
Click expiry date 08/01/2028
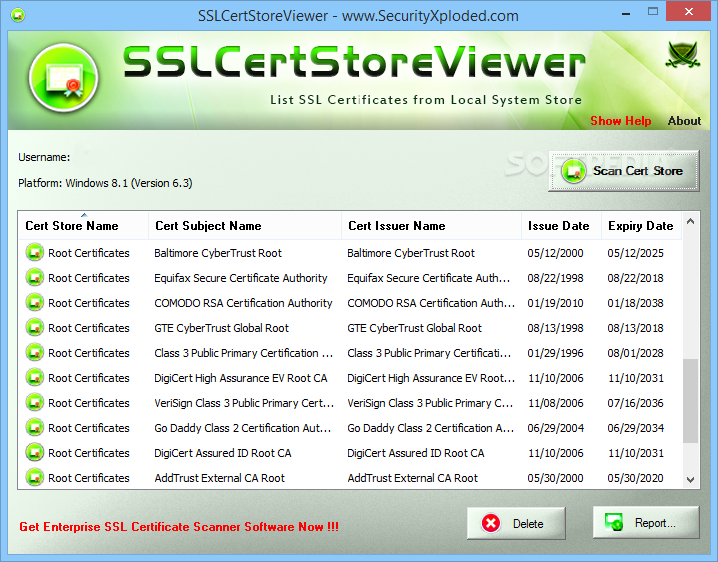pos(636,353)
